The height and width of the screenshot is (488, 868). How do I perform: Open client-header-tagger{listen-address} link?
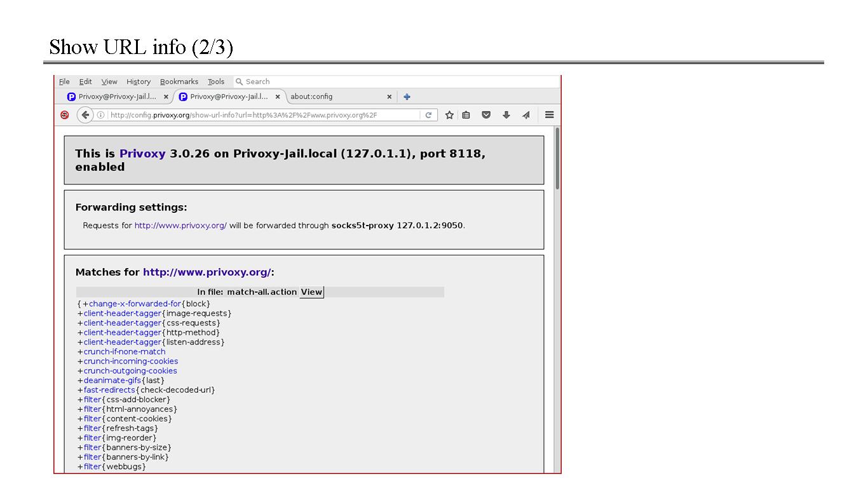[123, 342]
